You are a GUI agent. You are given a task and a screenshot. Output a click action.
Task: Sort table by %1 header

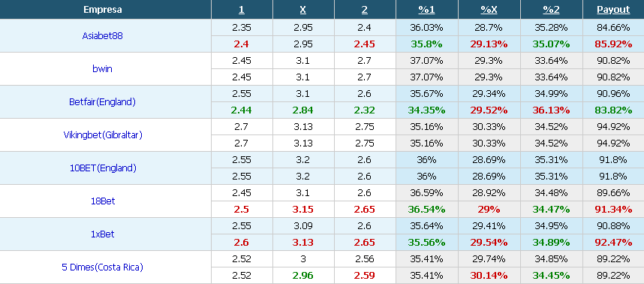tap(427, 10)
